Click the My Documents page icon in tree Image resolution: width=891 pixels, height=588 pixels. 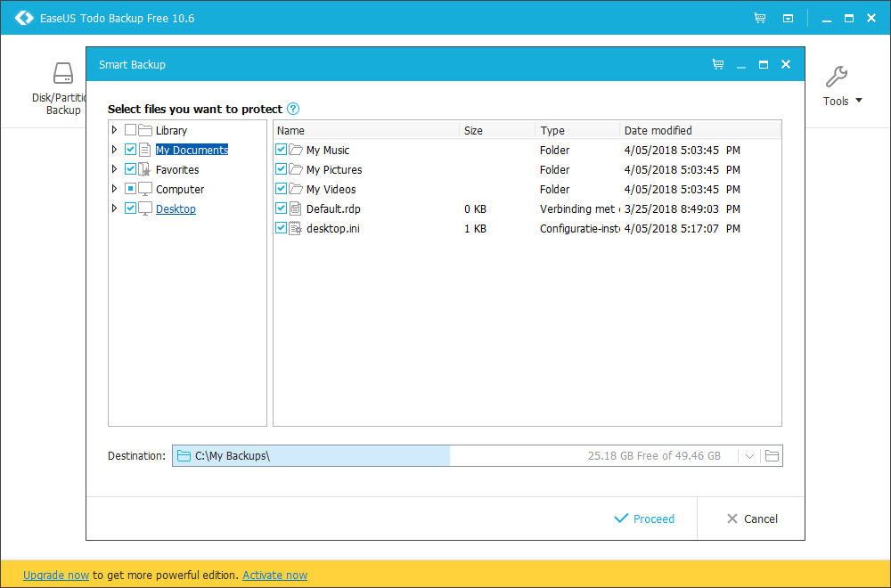click(x=145, y=150)
